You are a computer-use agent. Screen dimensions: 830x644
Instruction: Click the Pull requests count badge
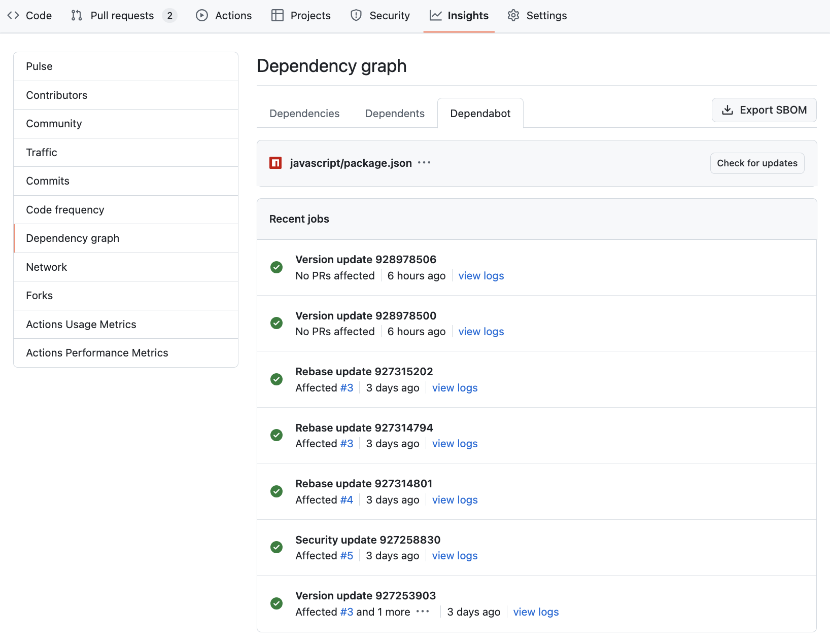tap(171, 16)
